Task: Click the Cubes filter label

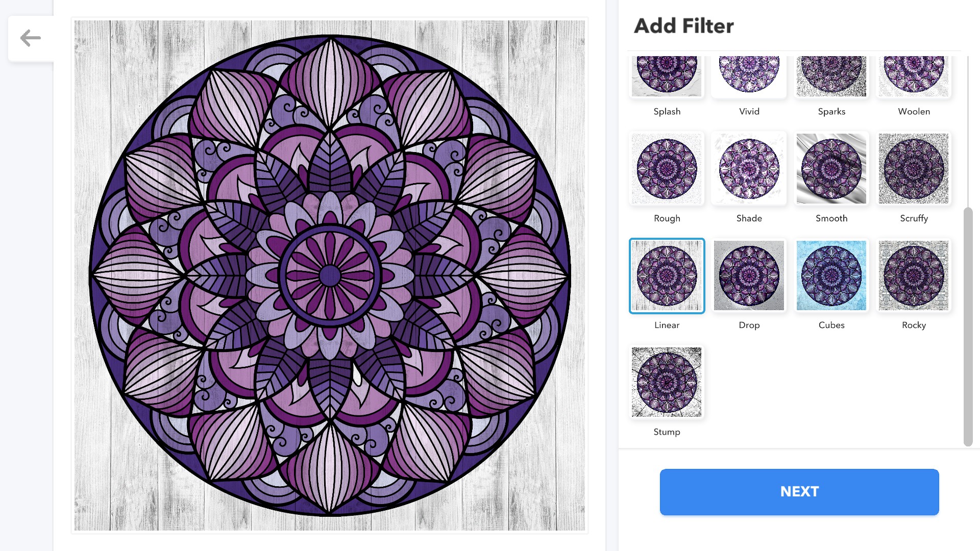Action: (831, 325)
